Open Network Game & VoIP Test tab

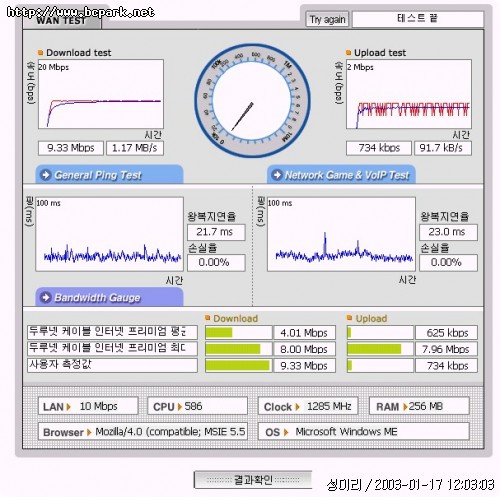click(x=341, y=175)
